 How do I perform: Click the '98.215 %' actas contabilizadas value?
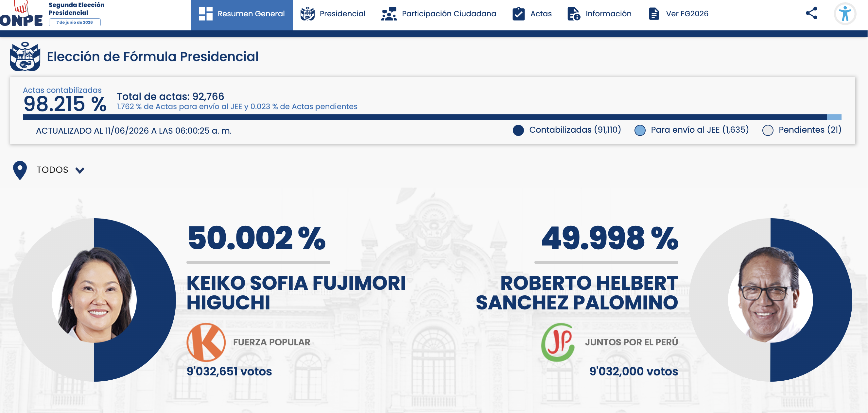click(65, 104)
